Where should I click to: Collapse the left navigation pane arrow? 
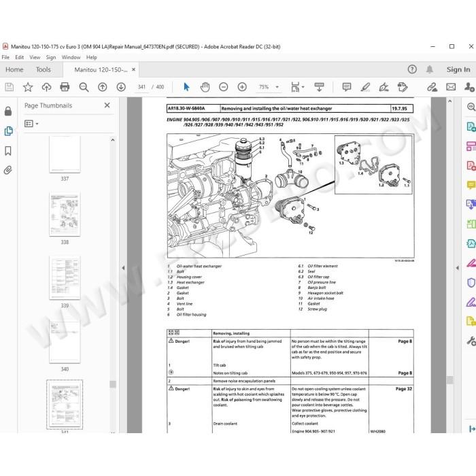[123, 268]
